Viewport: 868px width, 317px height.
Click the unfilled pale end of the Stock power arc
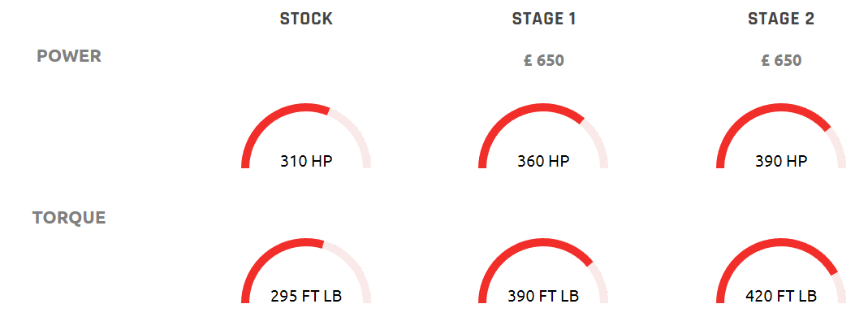coord(357,132)
